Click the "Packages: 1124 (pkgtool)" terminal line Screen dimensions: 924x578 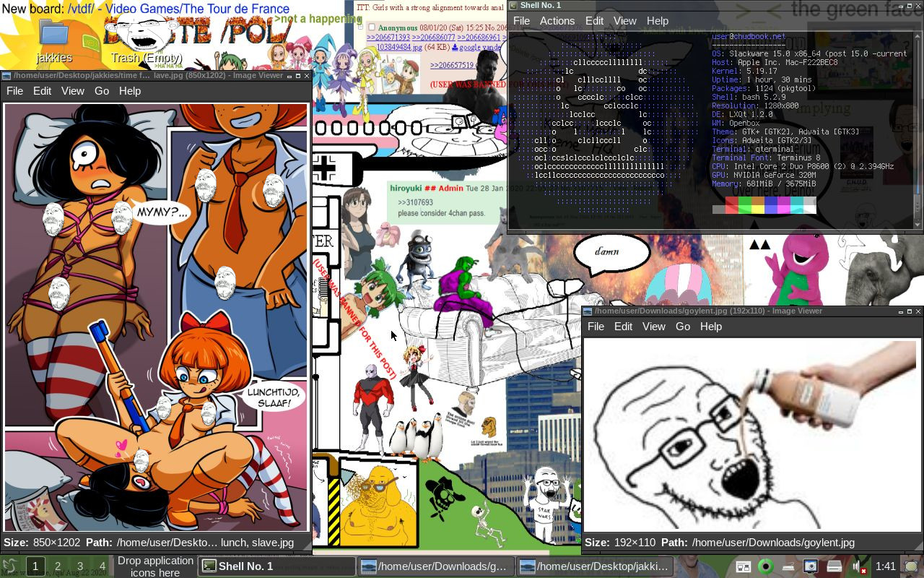point(764,88)
